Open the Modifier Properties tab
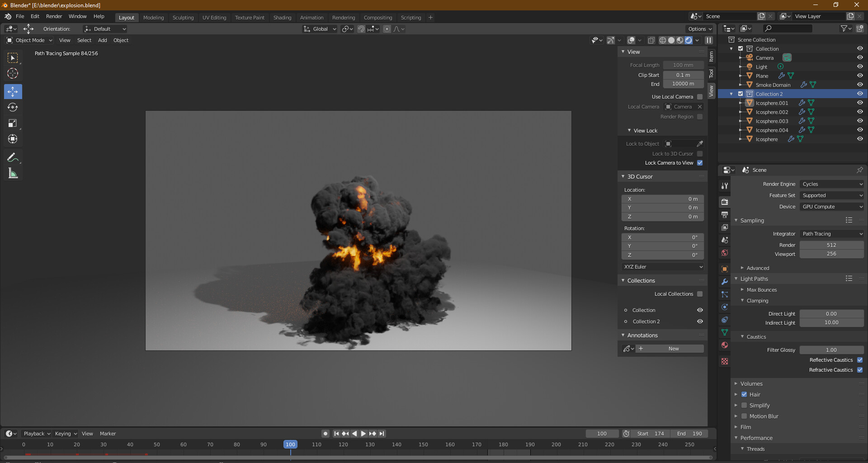The image size is (868, 463). 724,282
